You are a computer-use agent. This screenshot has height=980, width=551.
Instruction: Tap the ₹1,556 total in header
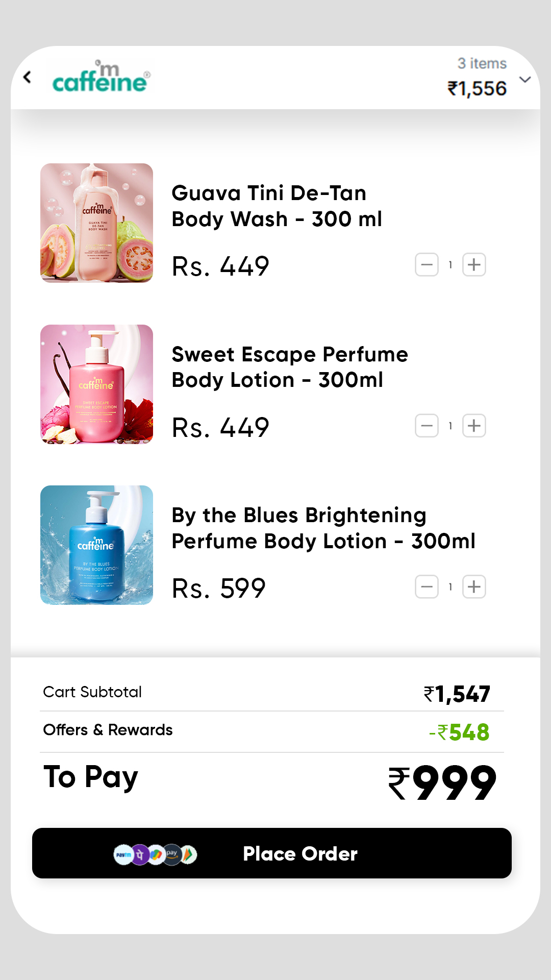click(x=477, y=89)
